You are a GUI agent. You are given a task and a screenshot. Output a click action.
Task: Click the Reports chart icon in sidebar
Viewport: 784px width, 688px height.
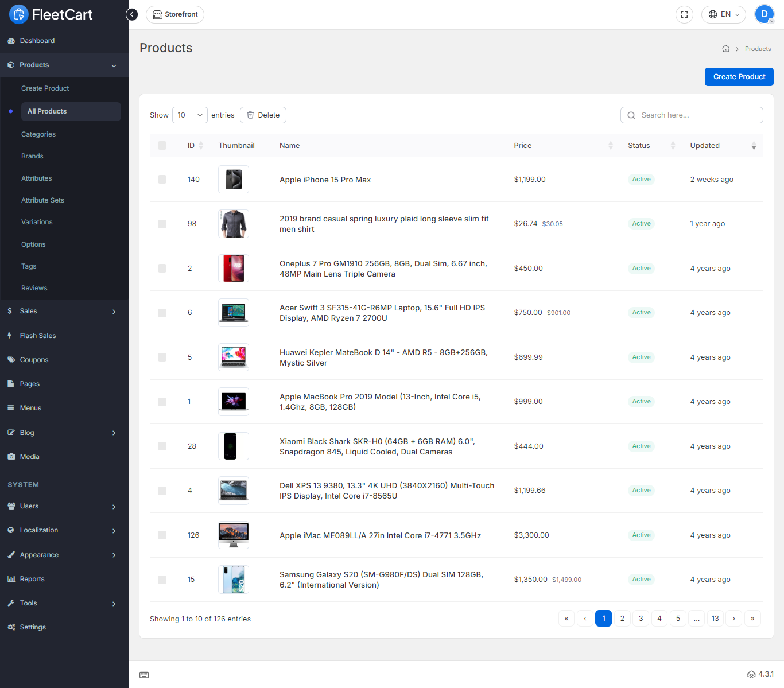pos(11,579)
